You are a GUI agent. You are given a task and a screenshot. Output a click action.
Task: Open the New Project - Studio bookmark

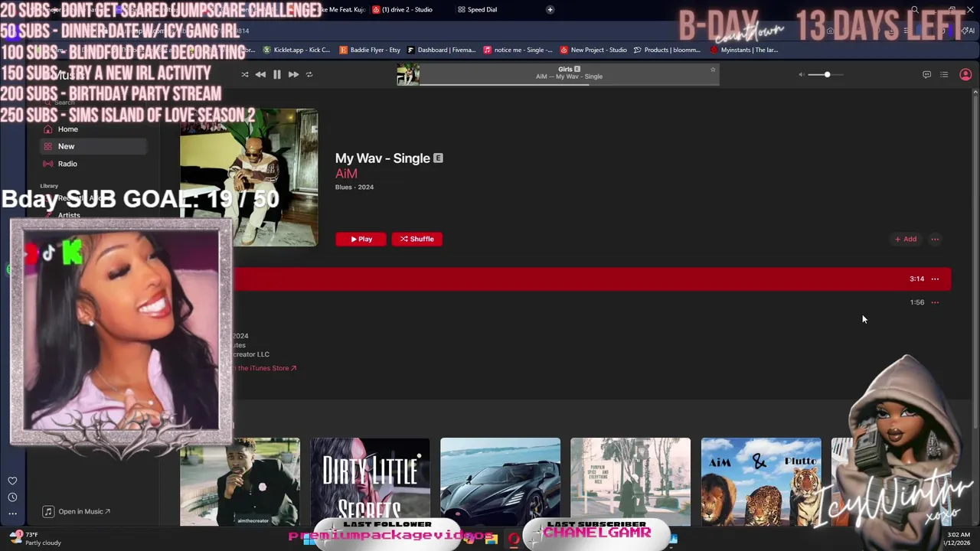pyautogui.click(x=593, y=50)
